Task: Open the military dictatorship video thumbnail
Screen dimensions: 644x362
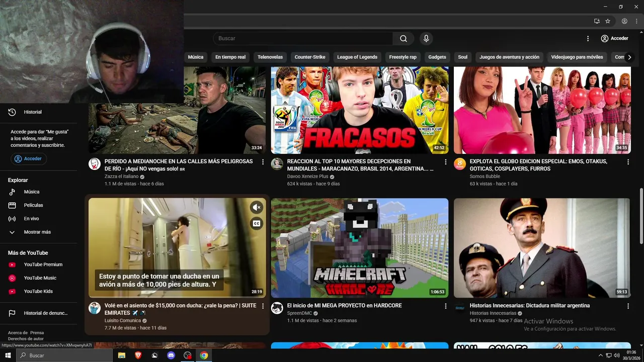Action: (542, 248)
